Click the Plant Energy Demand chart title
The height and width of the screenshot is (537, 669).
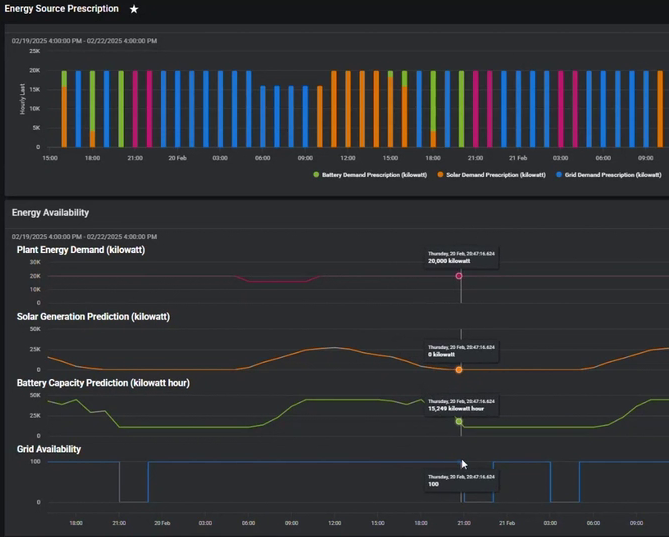[81, 250]
